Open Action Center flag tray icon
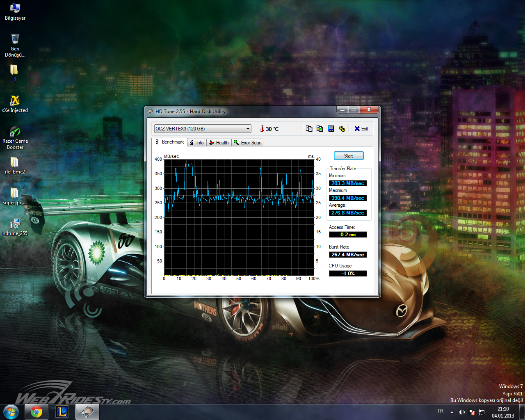 pyautogui.click(x=472, y=412)
